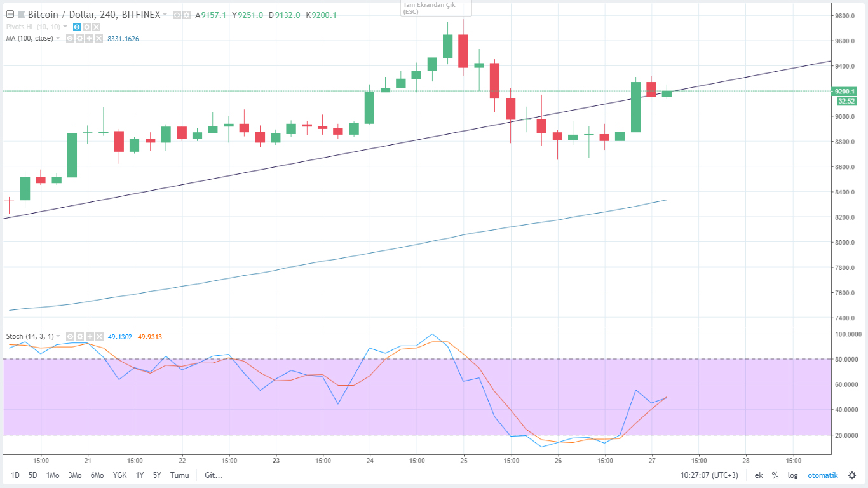This screenshot has height=488, width=868.
Task: Click the 10:27:07 (UTC+3) timezone clock
Action: click(709, 475)
